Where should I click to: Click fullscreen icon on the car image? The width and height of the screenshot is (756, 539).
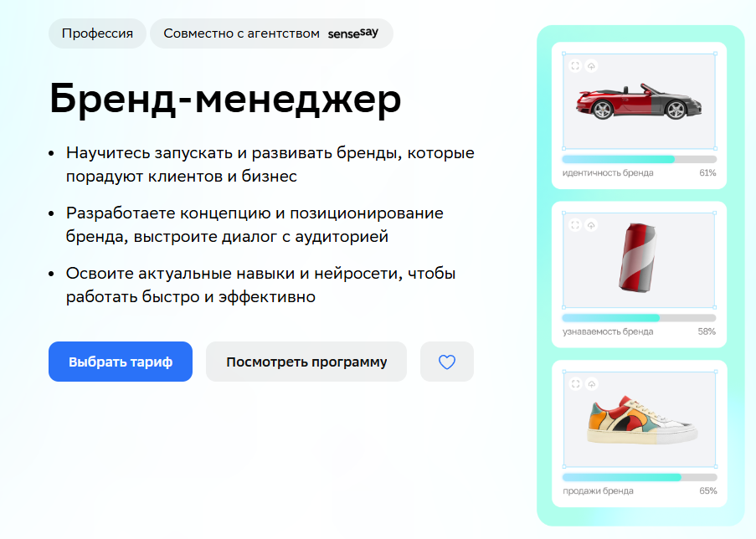[575, 65]
